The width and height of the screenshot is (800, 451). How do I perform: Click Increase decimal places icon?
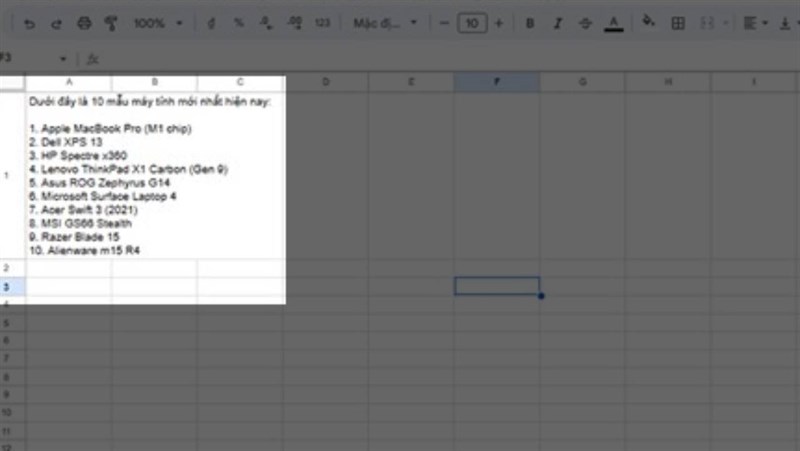[294, 23]
